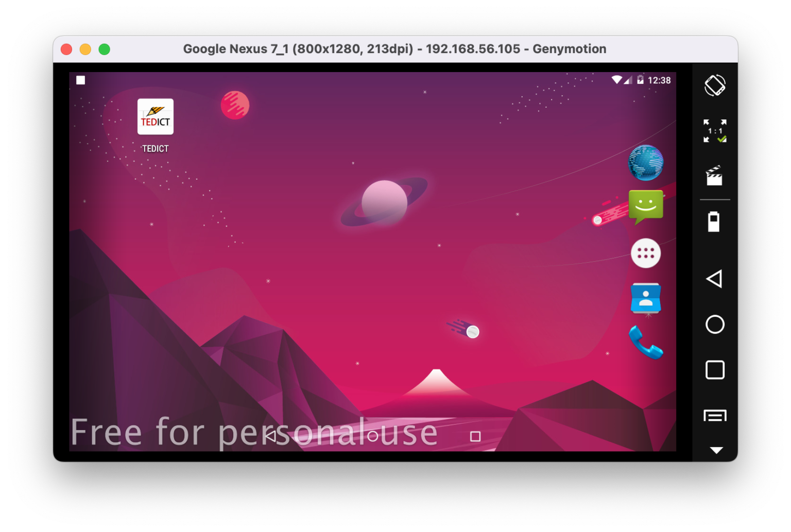
Task: Open Recents via sidebar square button
Action: tap(715, 370)
